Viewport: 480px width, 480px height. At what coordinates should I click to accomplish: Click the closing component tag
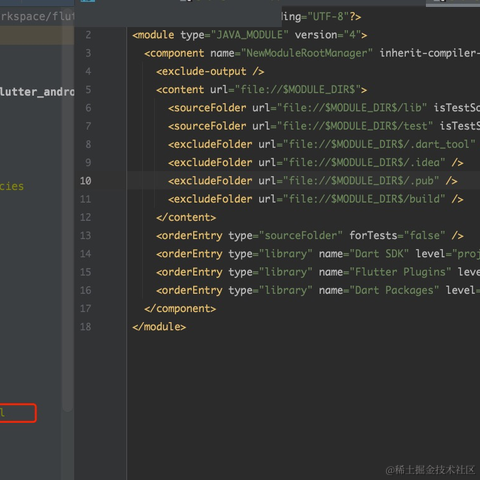tap(180, 308)
